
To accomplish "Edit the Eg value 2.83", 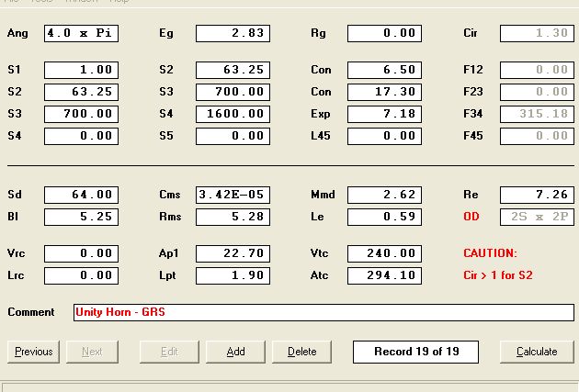I will [233, 33].
